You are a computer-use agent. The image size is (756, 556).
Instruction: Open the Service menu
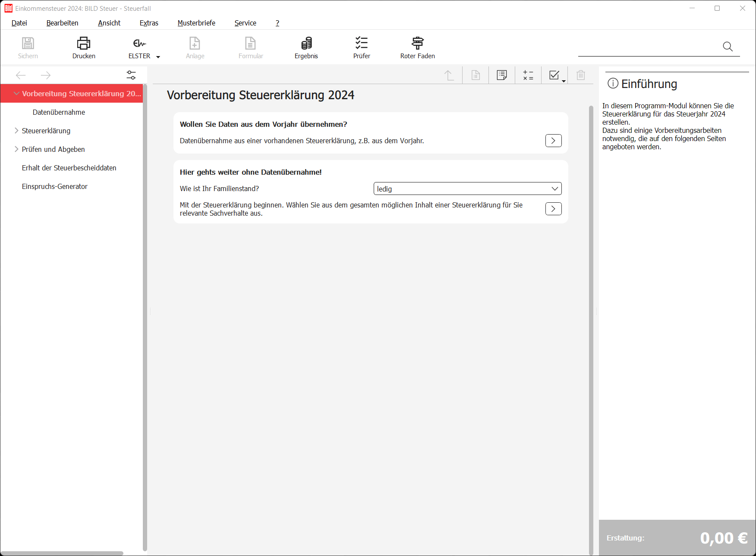click(246, 23)
